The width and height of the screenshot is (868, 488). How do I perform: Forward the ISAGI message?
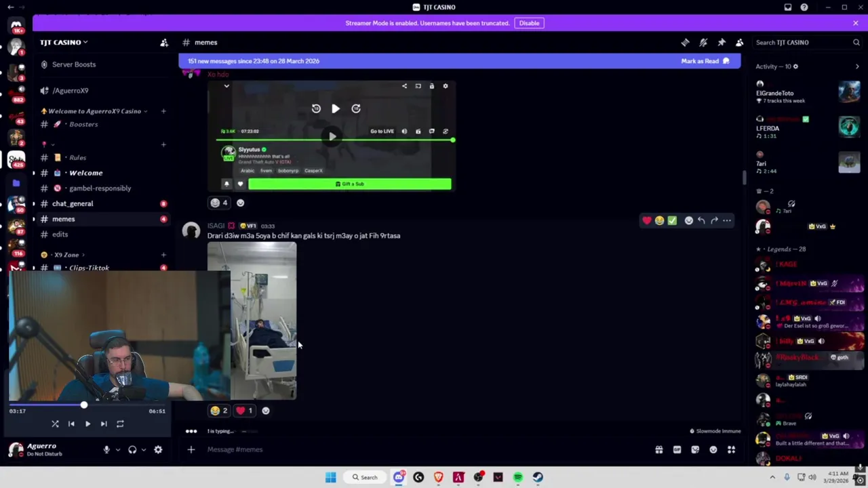pyautogui.click(x=714, y=220)
